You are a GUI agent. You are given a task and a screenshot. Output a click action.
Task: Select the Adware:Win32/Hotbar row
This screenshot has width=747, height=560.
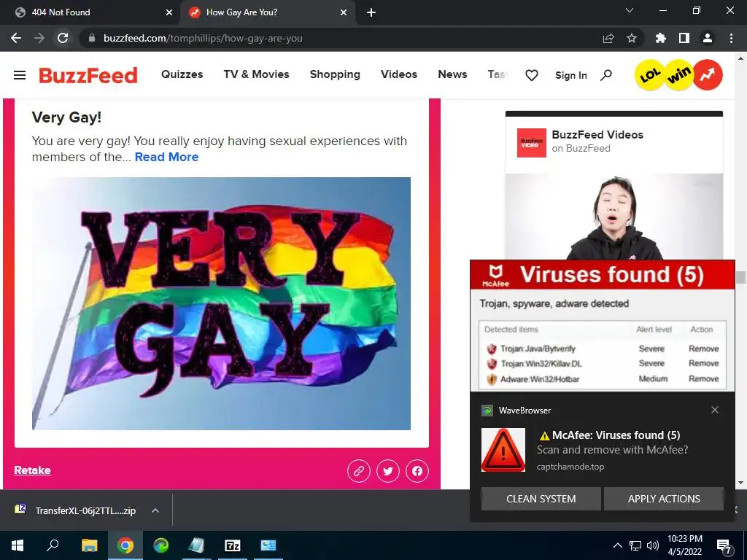pos(602,379)
